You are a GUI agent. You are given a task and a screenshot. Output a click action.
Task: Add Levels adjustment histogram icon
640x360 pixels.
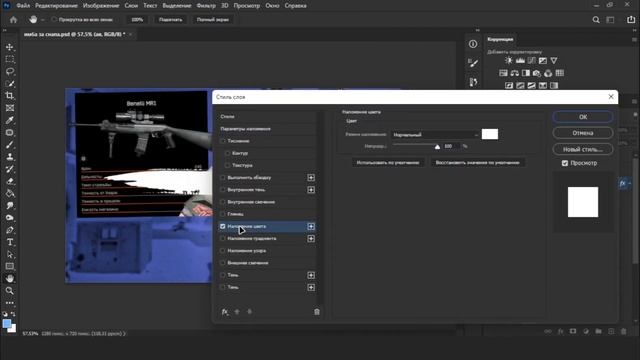click(x=520, y=60)
